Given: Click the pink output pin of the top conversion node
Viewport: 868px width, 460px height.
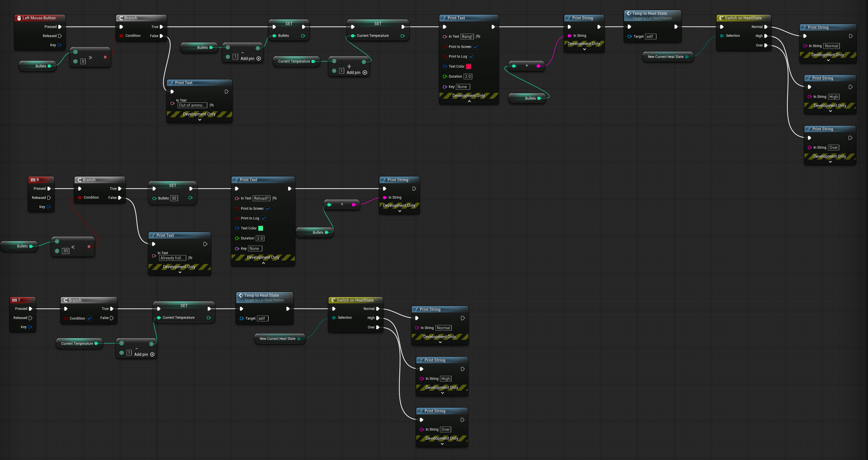Looking at the screenshot, I should coord(538,66).
